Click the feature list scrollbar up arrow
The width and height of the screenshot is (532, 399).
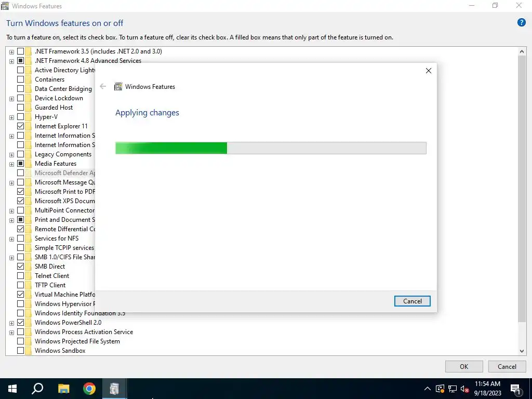pyautogui.click(x=522, y=51)
